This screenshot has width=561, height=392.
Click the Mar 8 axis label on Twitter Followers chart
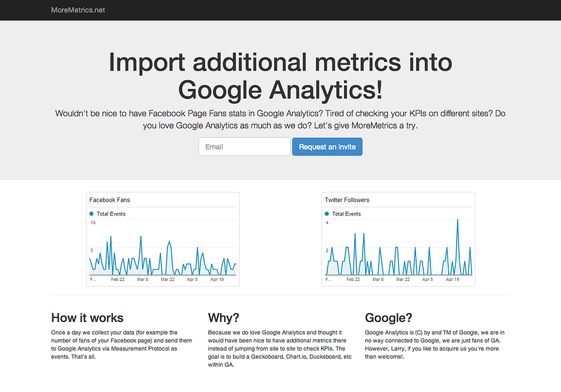[377, 278]
